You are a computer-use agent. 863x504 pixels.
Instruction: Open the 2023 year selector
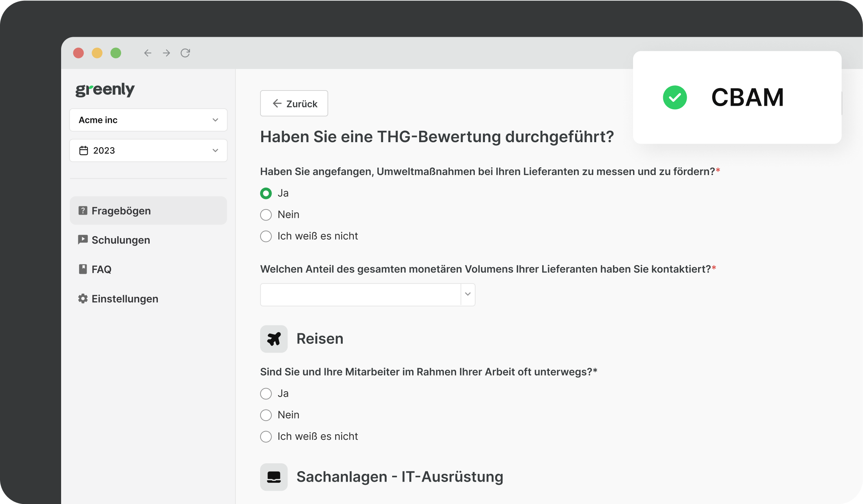coord(148,150)
